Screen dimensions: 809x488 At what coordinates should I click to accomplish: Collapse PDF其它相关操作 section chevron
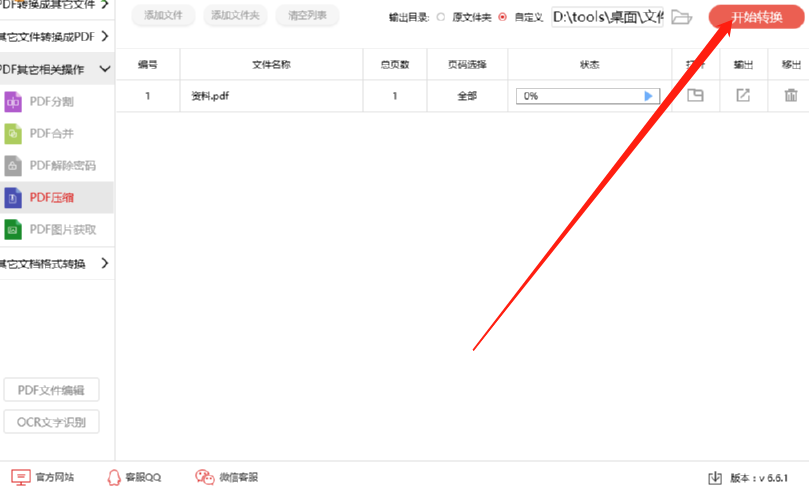(105, 69)
